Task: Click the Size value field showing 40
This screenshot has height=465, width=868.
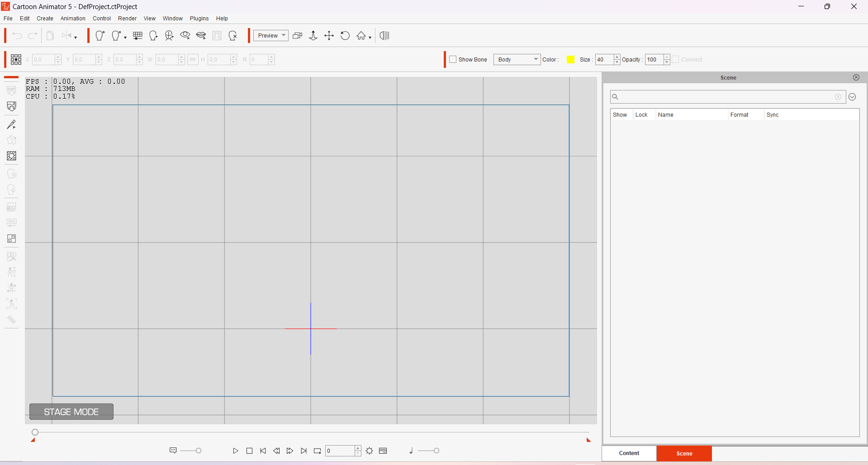Action: click(x=604, y=59)
